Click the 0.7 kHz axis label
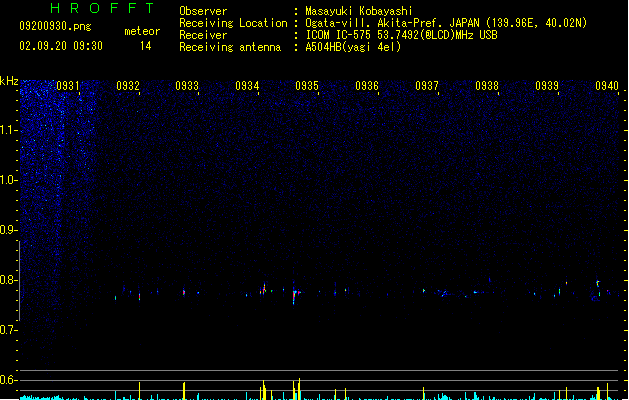This screenshot has width=629, height=400. [x=9, y=330]
